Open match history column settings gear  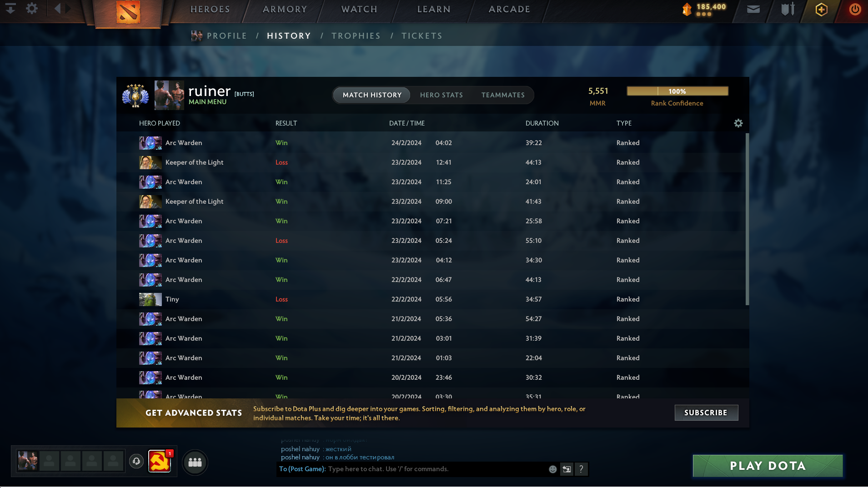[738, 123]
